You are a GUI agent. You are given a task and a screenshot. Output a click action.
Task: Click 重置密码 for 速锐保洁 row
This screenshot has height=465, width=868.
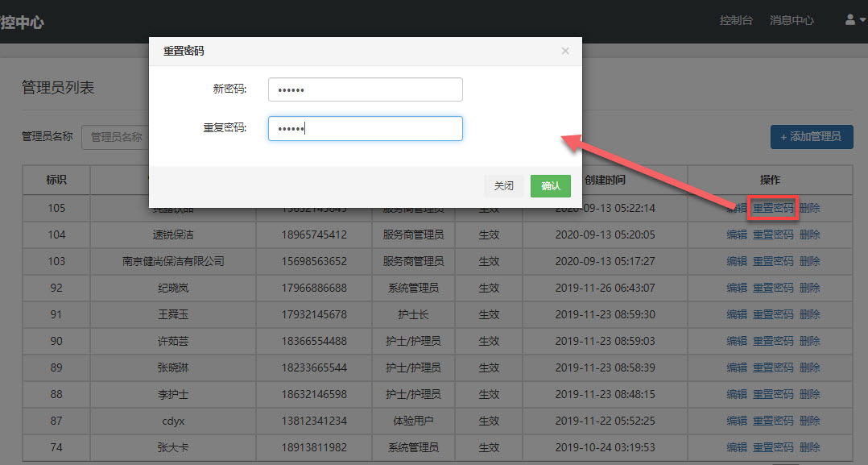[773, 235]
